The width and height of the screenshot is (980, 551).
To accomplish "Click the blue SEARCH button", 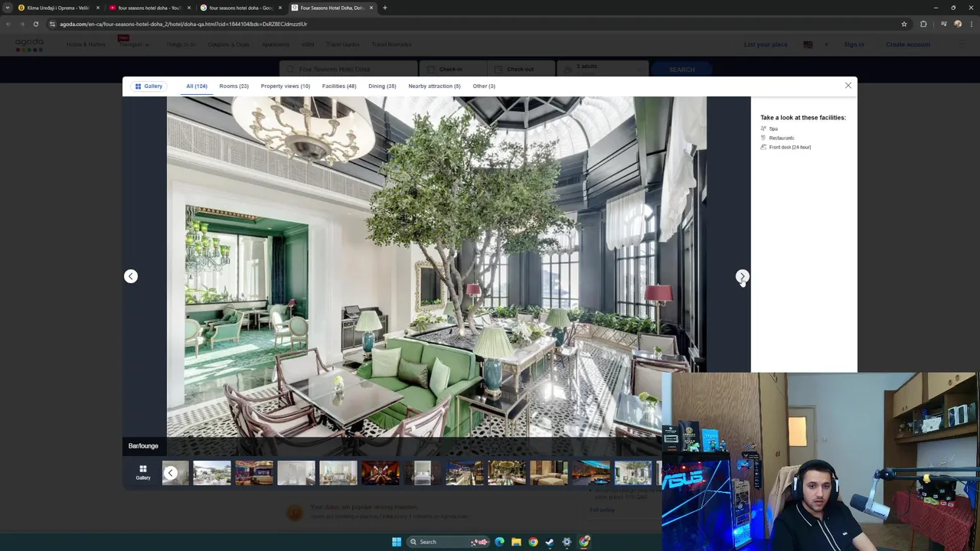I will pyautogui.click(x=681, y=70).
